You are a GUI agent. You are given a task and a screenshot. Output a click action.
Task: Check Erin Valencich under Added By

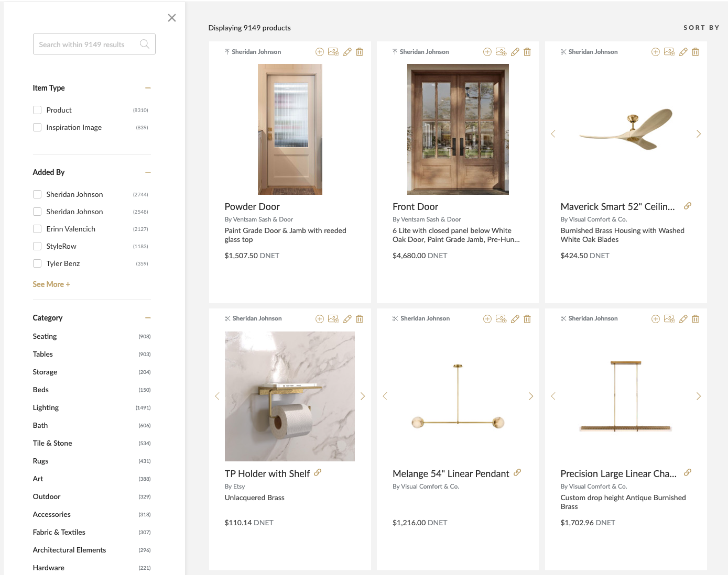[x=37, y=229]
